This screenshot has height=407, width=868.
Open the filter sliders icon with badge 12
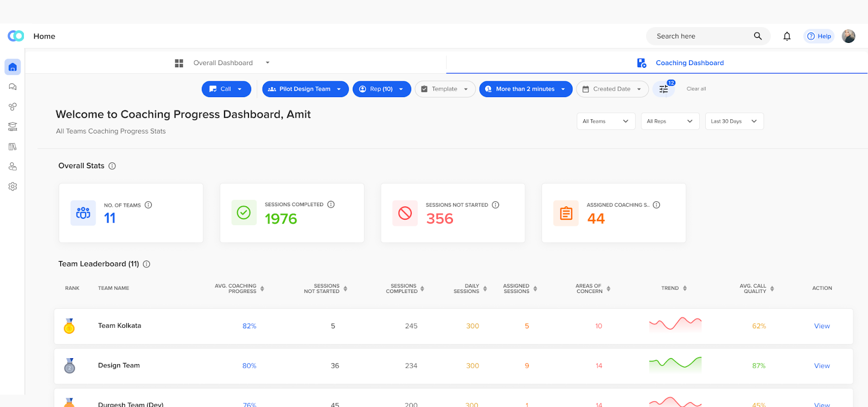click(663, 89)
